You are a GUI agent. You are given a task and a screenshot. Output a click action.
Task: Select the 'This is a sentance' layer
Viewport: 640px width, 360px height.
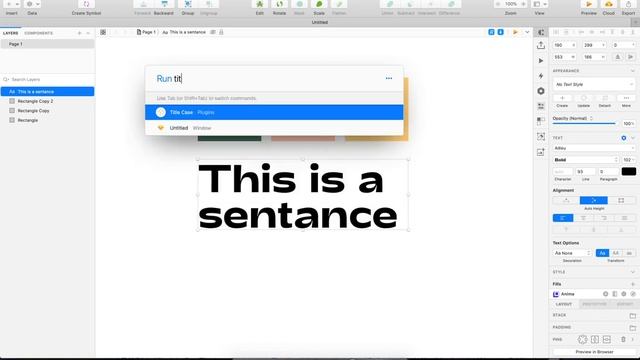tap(47, 91)
